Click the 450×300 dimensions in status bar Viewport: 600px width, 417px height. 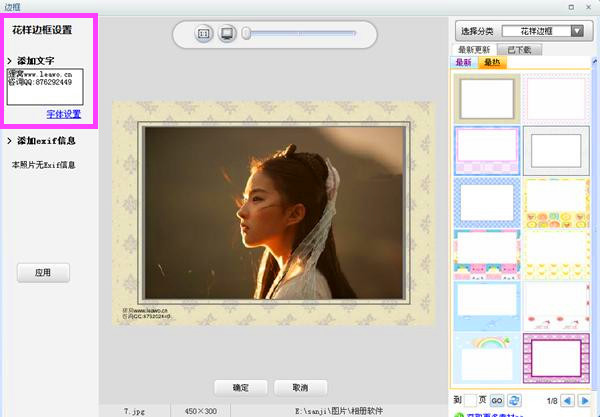(x=201, y=411)
